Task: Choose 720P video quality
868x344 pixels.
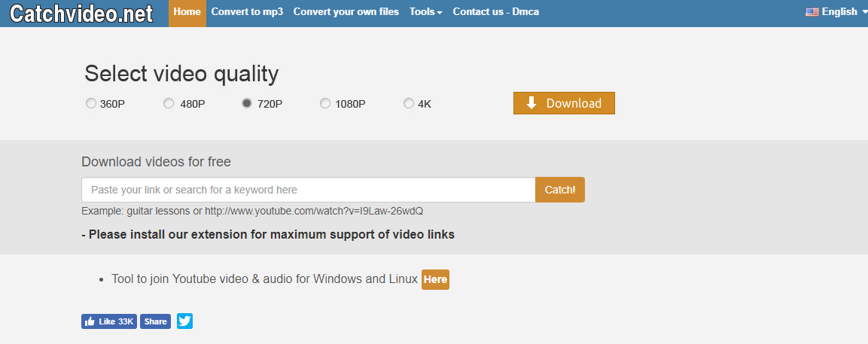Action: coord(247,104)
